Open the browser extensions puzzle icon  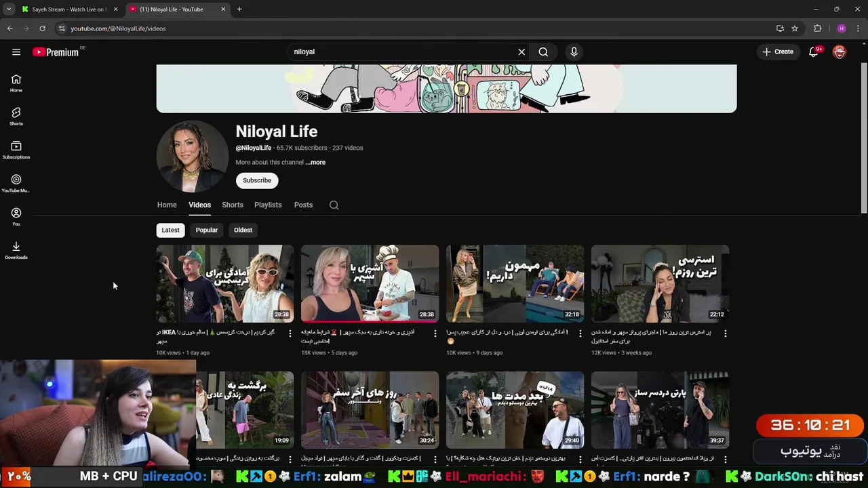817,28
